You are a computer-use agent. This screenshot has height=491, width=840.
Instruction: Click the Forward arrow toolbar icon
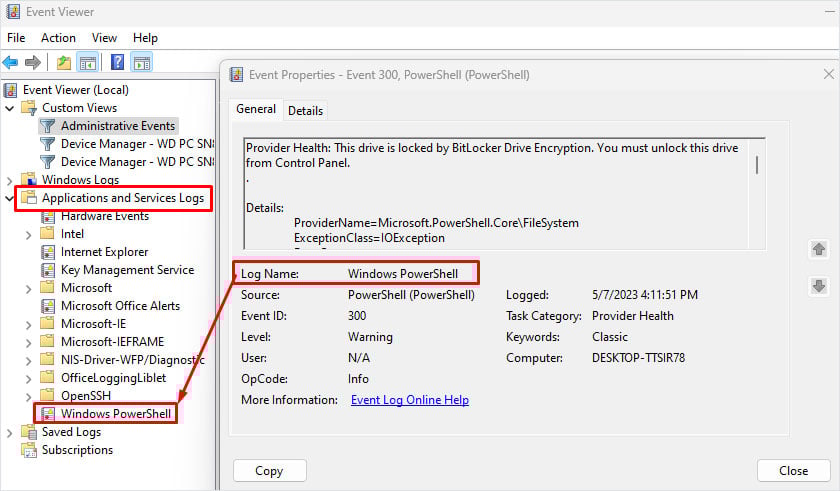[x=33, y=63]
